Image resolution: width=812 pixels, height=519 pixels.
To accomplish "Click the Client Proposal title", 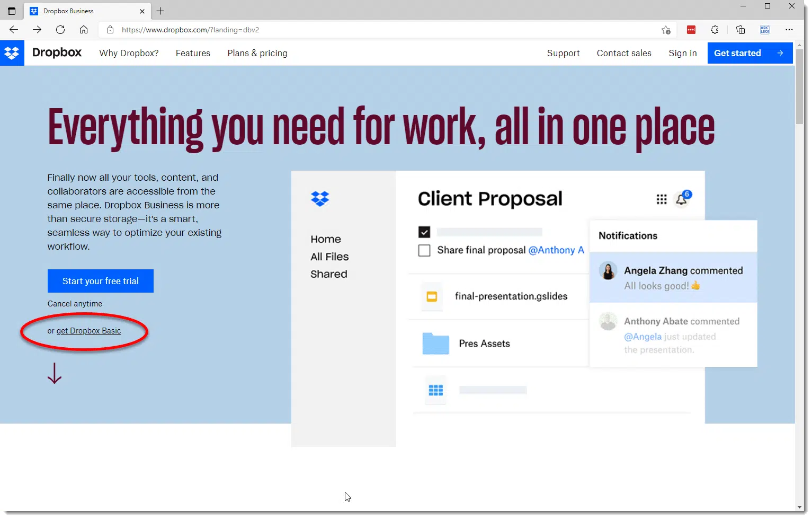I will [x=490, y=199].
